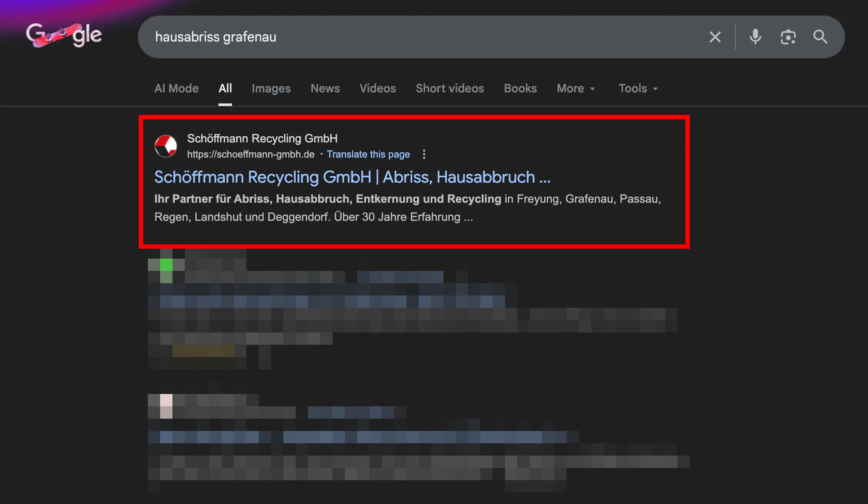Switch to the News results tab
868x504 pixels.
tap(325, 88)
